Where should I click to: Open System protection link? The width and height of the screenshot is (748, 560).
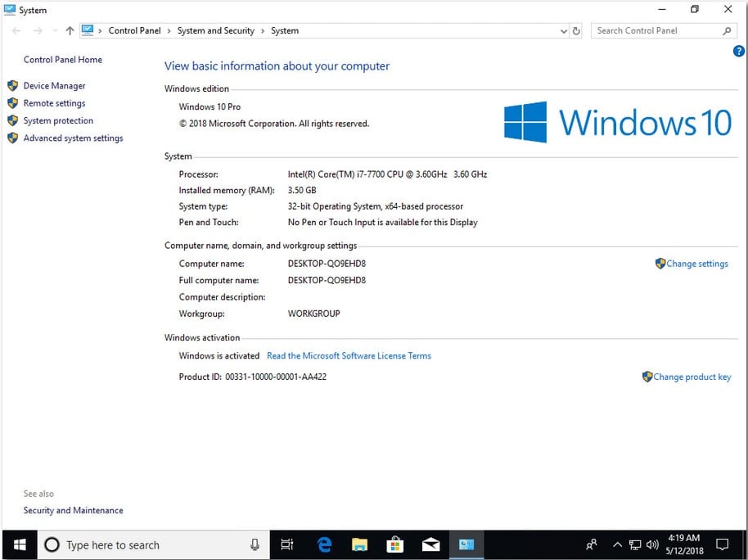coord(58,121)
